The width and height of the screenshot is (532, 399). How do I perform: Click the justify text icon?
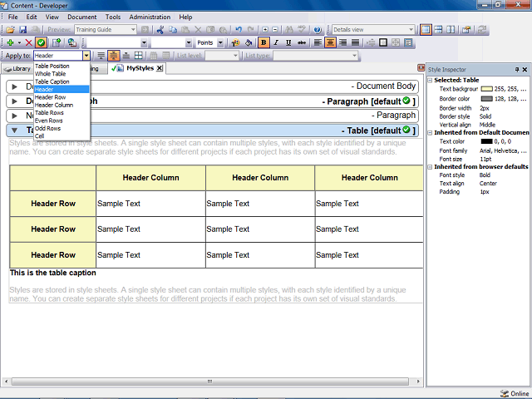355,42
